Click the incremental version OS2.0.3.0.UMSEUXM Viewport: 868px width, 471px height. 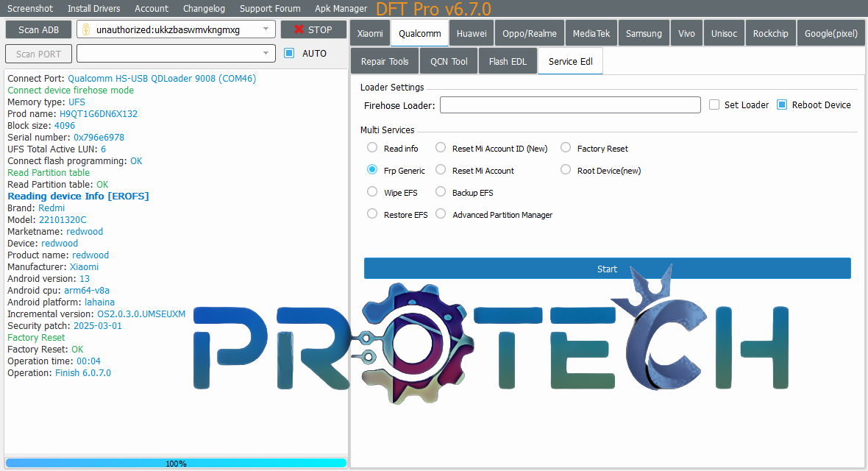point(141,314)
